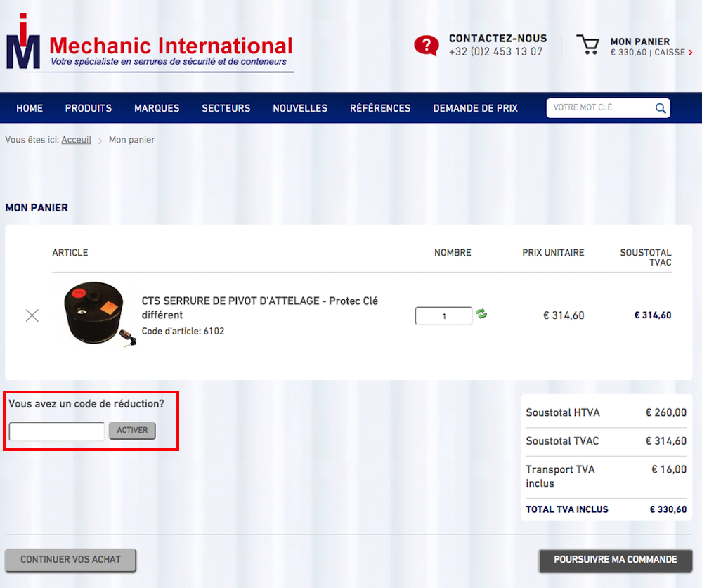The width and height of the screenshot is (702, 588).
Task: Click the search magnifier icon
Action: (x=661, y=108)
